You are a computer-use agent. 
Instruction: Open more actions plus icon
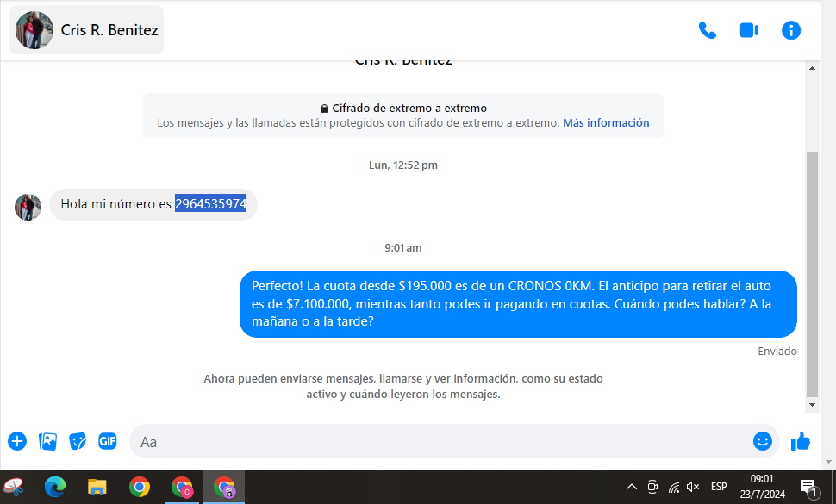click(17, 441)
